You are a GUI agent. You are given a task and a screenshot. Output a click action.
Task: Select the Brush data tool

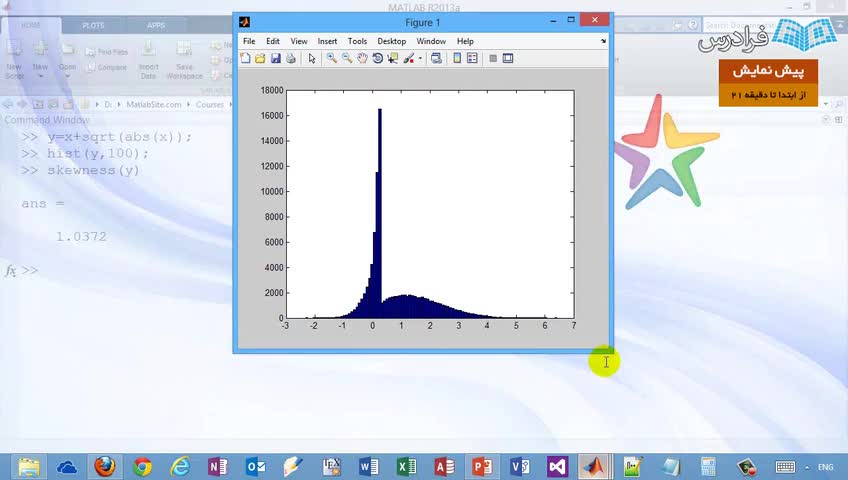409,58
